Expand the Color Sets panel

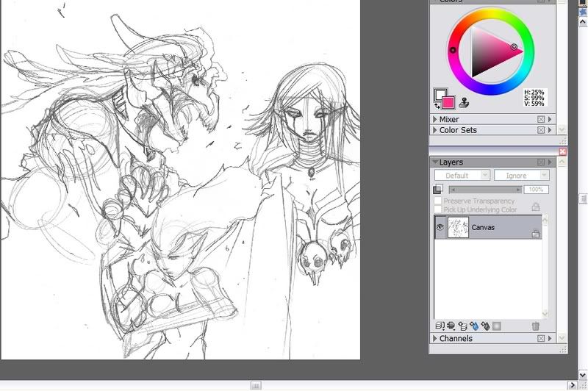435,130
